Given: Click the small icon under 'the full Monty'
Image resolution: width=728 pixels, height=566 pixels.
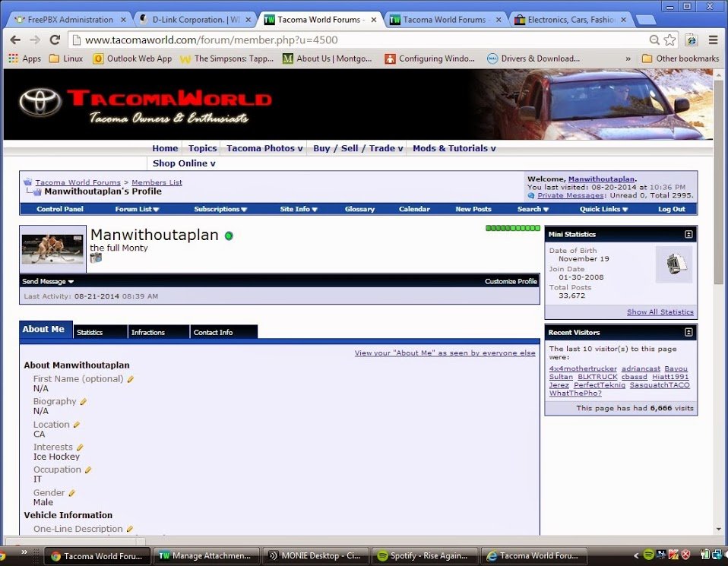Looking at the screenshot, I should point(96,258).
